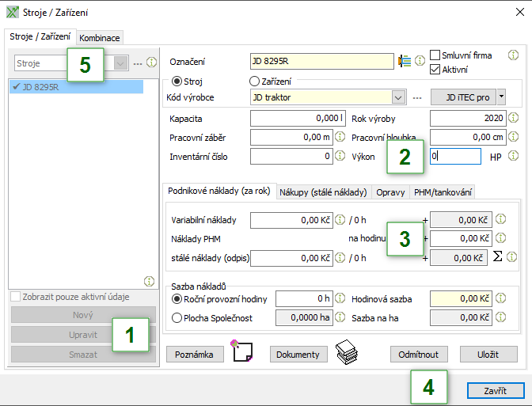Select JD 8295R in the machine list
Screen dimensions: 532x406
coord(76,87)
